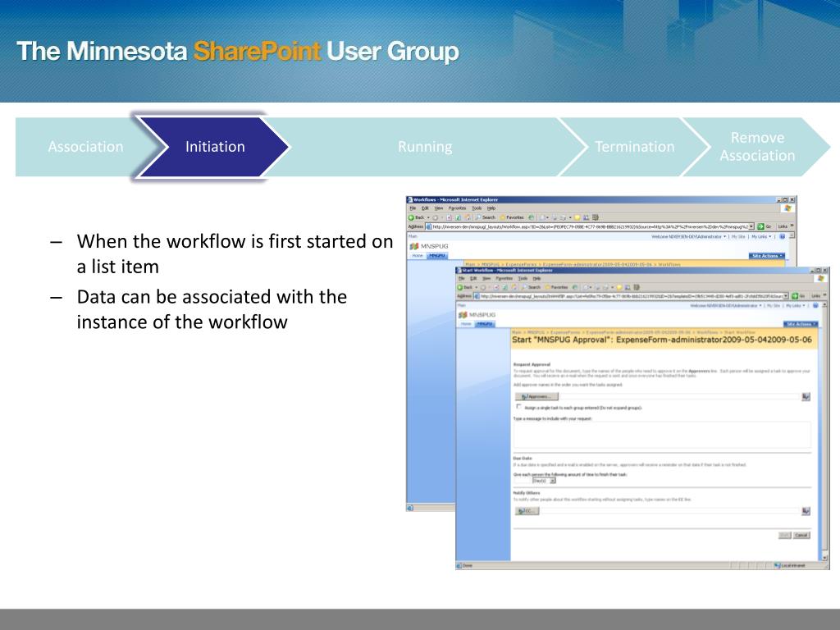Click address book icon beside Approvers field
The height and width of the screenshot is (630, 840).
point(806,397)
